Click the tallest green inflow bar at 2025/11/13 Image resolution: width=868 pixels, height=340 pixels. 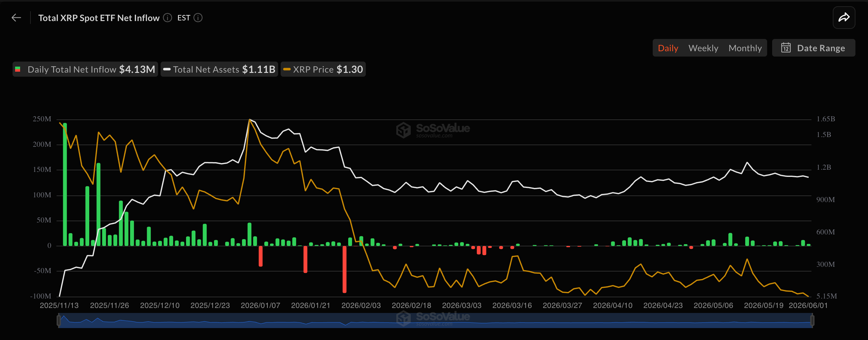[x=65, y=184]
